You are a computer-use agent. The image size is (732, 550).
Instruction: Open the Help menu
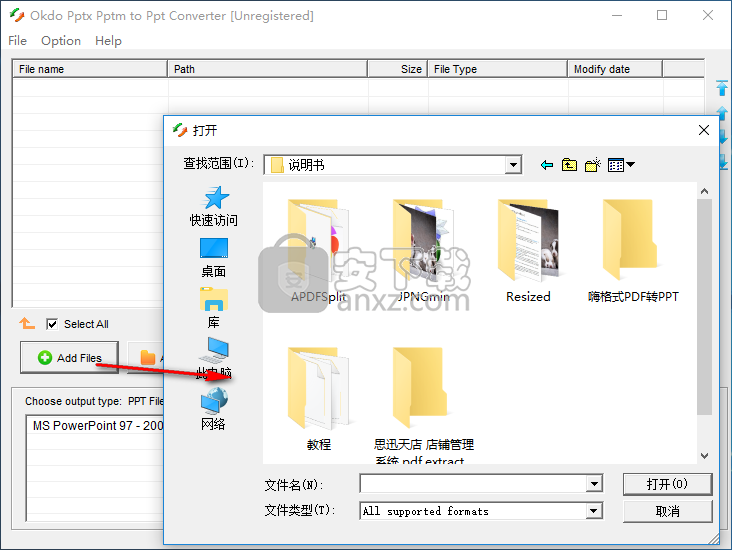108,41
